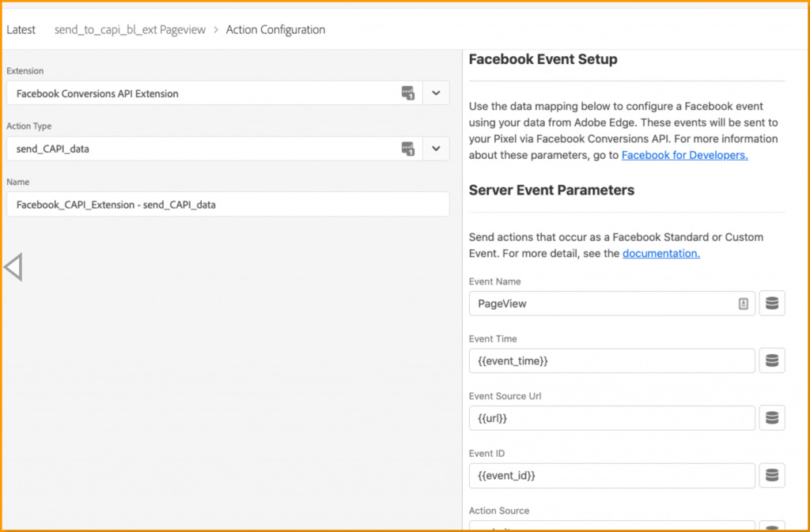Go to send_to_capi_bl_ext Pageview breadcrumb
Image resolution: width=810 pixels, height=532 pixels.
point(131,30)
